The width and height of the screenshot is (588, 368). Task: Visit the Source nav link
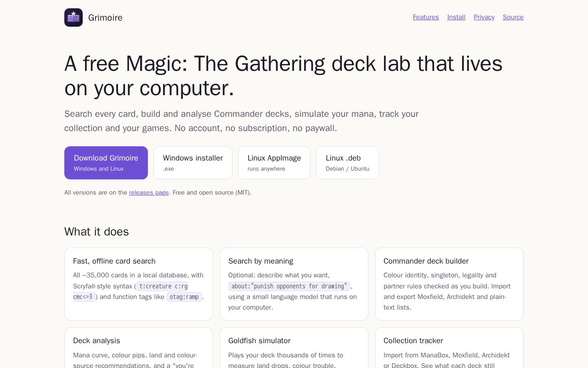(513, 17)
